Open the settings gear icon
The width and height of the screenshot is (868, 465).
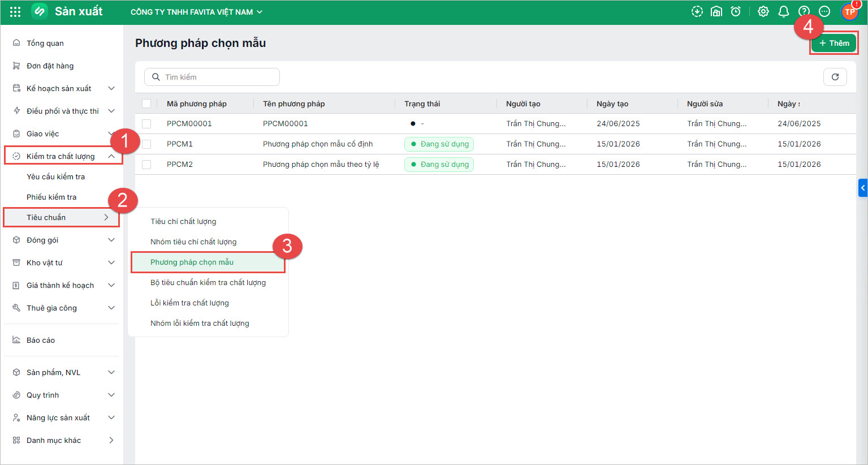click(x=763, y=11)
